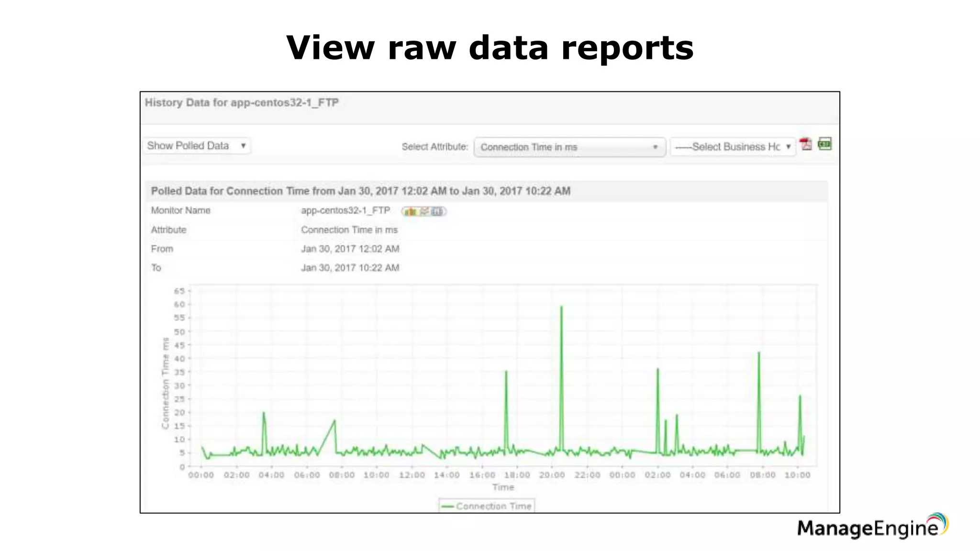
Task: Click the 60 ms peak on graph
Action: click(x=561, y=307)
